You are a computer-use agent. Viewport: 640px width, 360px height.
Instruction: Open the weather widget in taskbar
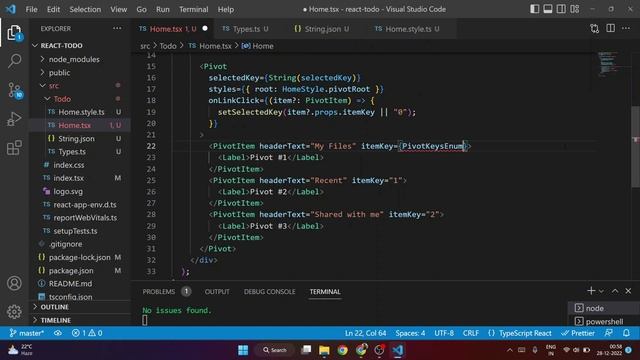point(20,350)
